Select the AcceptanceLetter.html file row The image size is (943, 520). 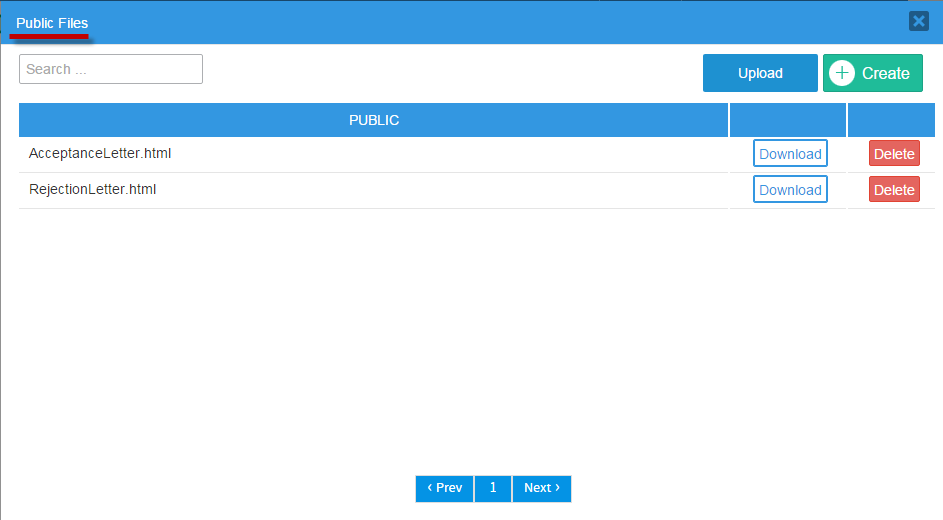pos(100,154)
